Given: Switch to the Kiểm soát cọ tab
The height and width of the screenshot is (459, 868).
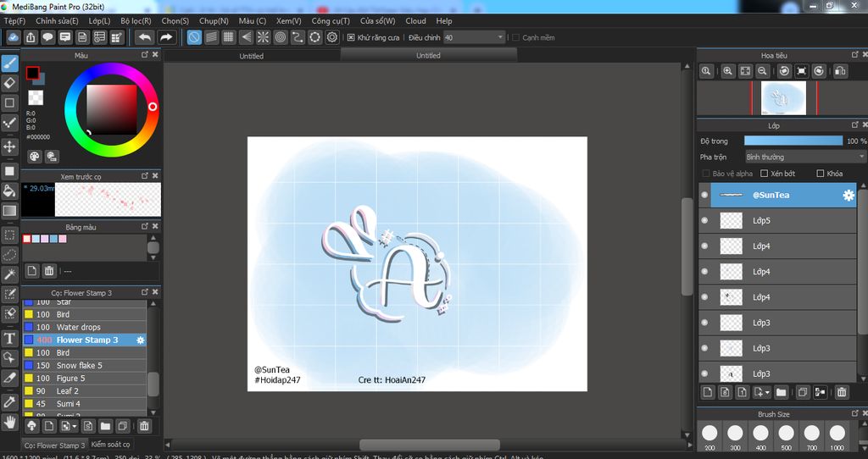Looking at the screenshot, I should point(111,445).
